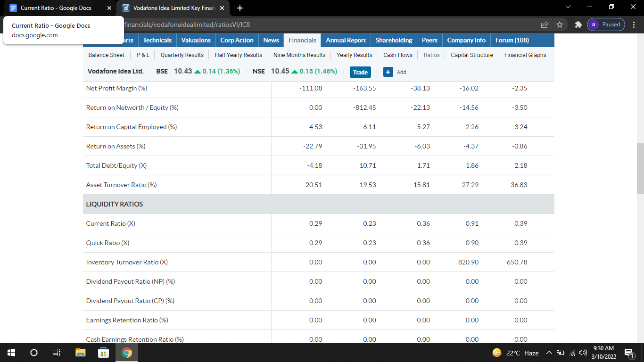Open File Explorer from the taskbar
Image resolution: width=644 pixels, height=362 pixels.
pyautogui.click(x=81, y=353)
